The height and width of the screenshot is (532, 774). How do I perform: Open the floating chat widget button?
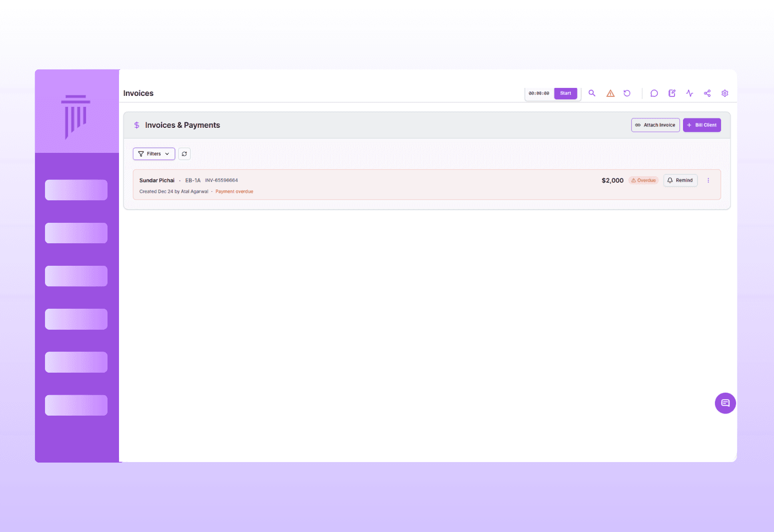click(x=725, y=403)
